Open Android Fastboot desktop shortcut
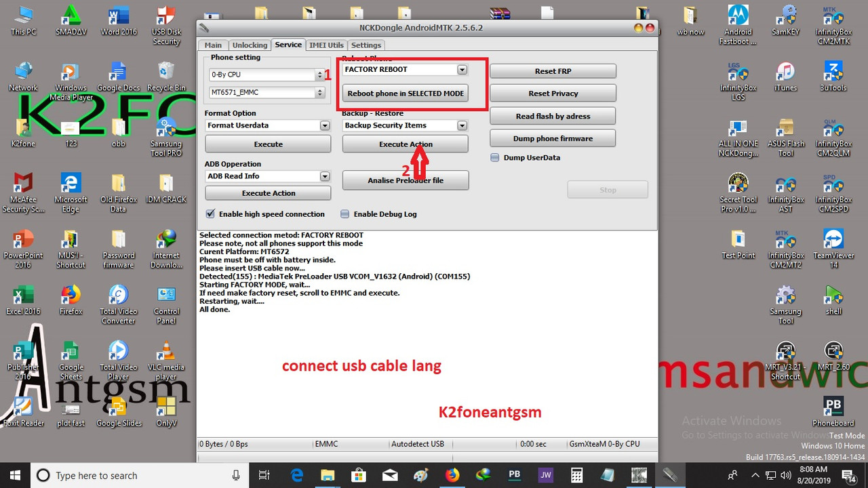The width and height of the screenshot is (868, 488). click(738, 26)
